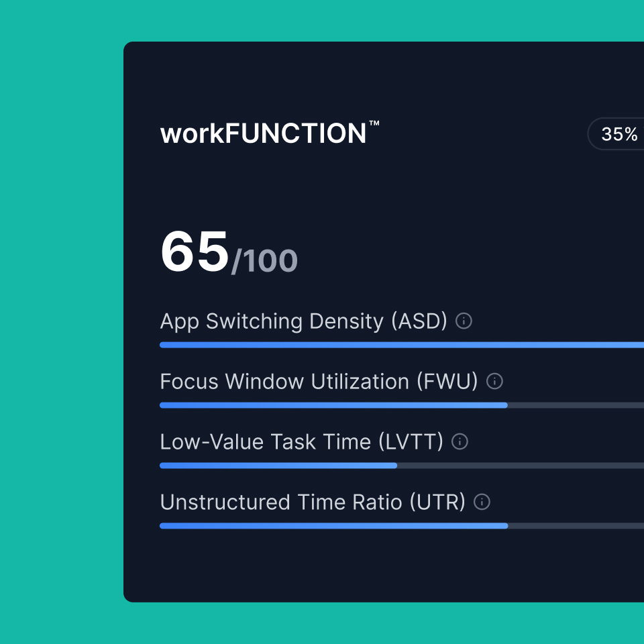
Task: Click the Low-Value Task Time (LVTT) label
Action: [302, 442]
